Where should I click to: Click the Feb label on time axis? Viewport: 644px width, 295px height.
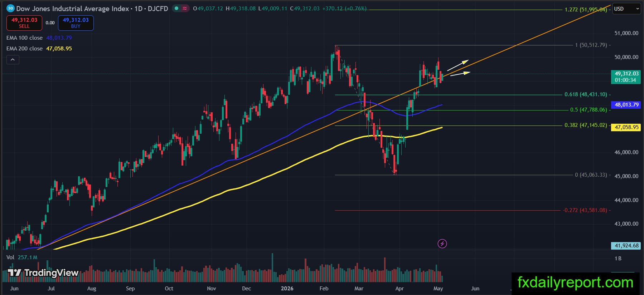pos(324,289)
